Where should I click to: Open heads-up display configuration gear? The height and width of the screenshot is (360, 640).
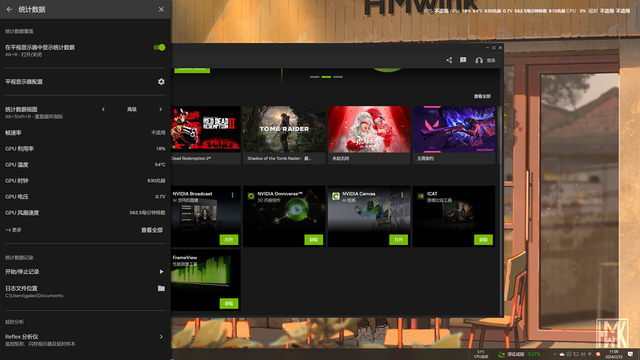click(161, 82)
